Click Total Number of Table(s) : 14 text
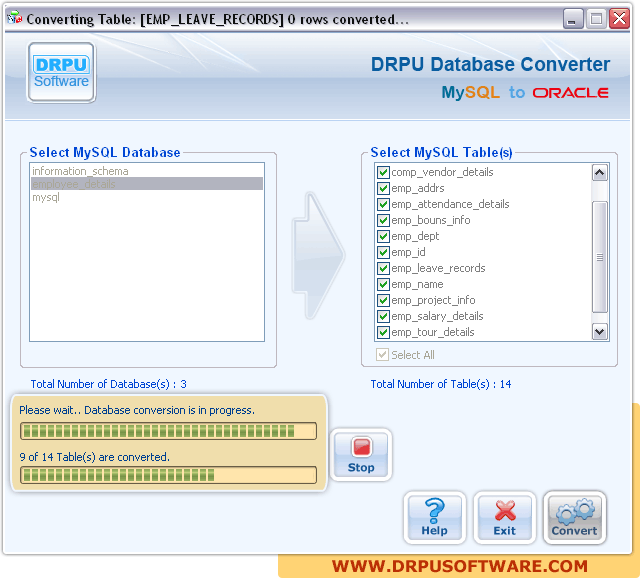 pyautogui.click(x=441, y=384)
